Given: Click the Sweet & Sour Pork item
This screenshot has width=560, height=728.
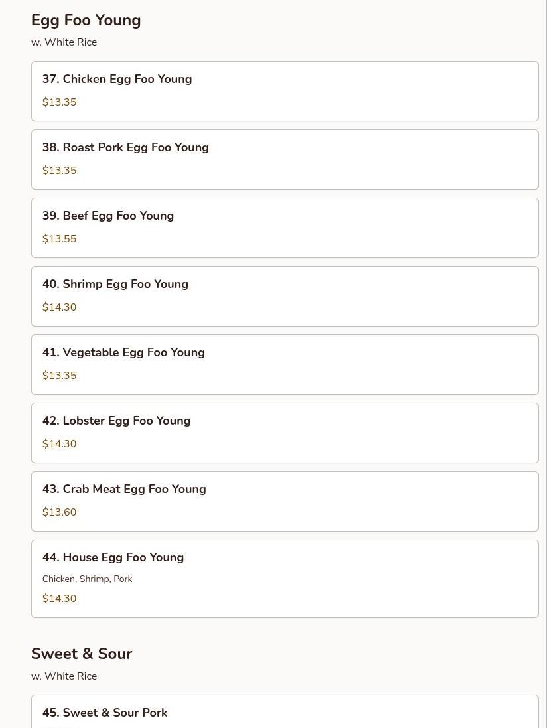Looking at the screenshot, I should pyautogui.click(x=105, y=713).
